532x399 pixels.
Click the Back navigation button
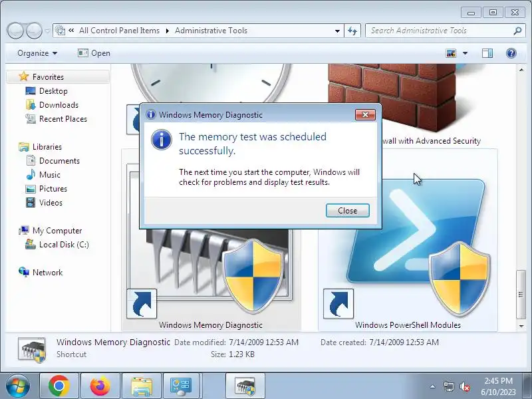point(15,31)
